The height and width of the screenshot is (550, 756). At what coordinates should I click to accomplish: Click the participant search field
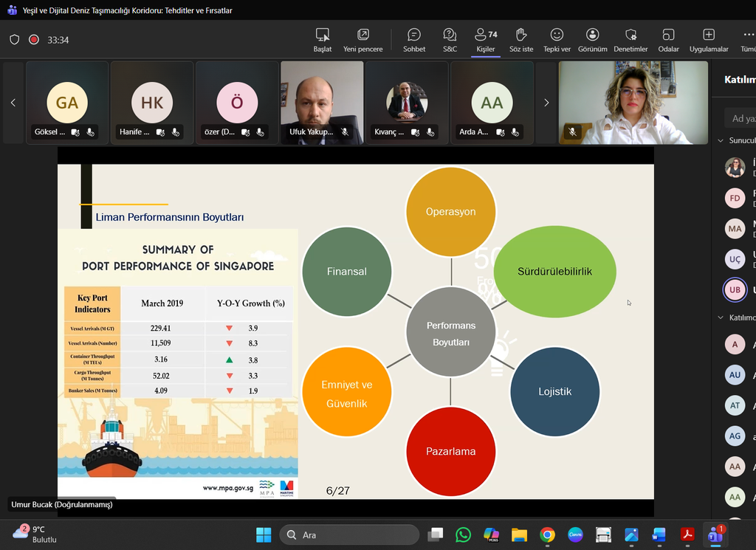[x=738, y=118]
